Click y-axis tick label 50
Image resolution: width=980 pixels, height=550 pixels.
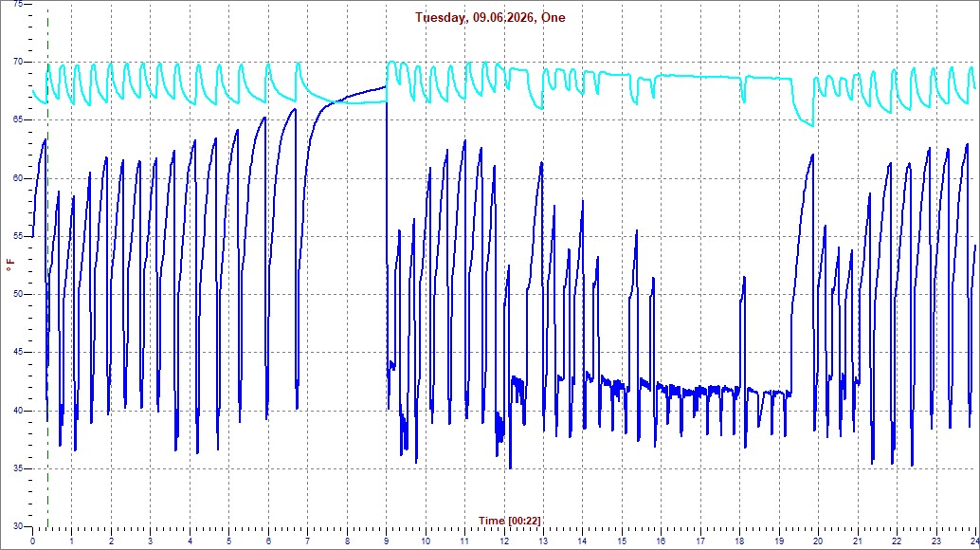point(18,294)
